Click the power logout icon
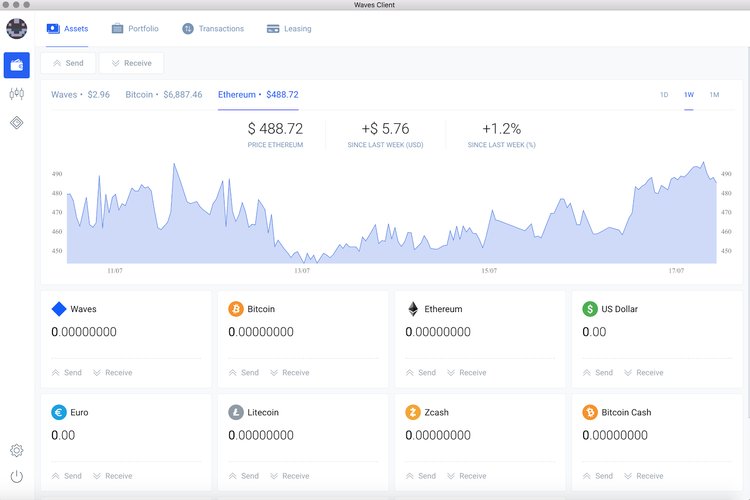The width and height of the screenshot is (750, 500). point(17,477)
